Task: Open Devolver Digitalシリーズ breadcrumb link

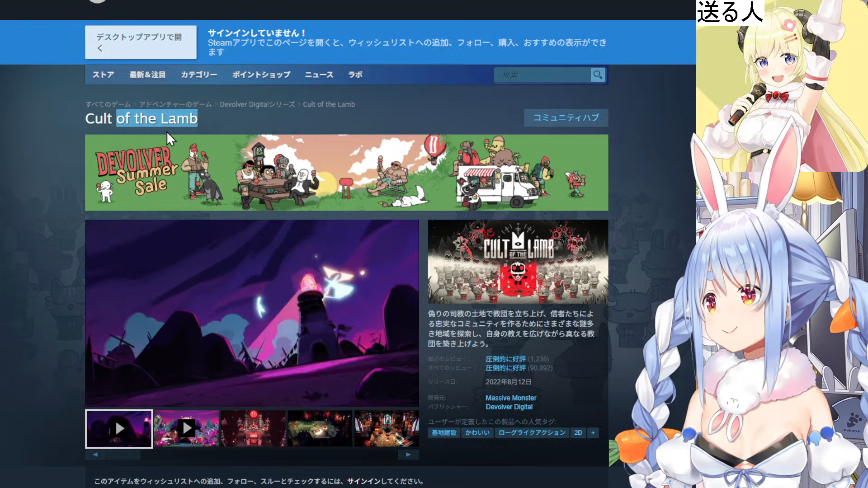Action: tap(257, 104)
